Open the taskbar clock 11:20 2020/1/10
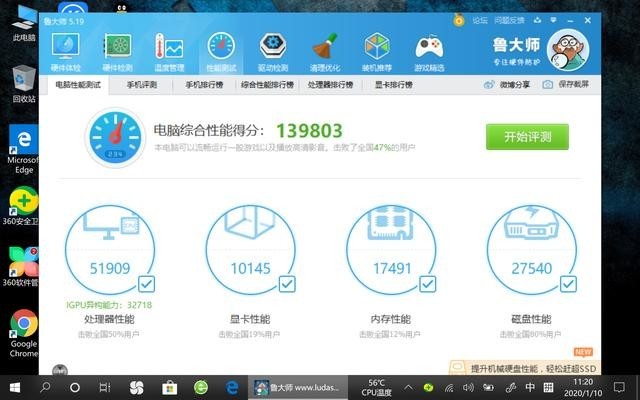The height and width of the screenshot is (400, 640). coord(583,387)
